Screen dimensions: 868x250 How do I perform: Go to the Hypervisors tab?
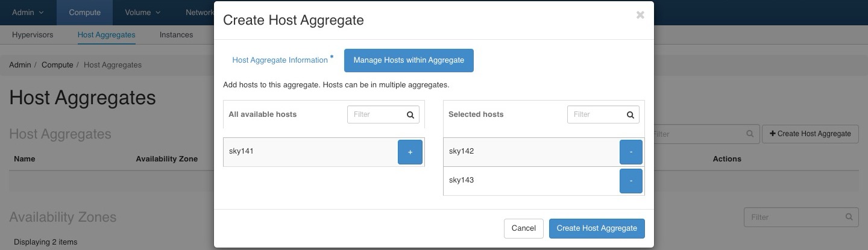coord(33,35)
